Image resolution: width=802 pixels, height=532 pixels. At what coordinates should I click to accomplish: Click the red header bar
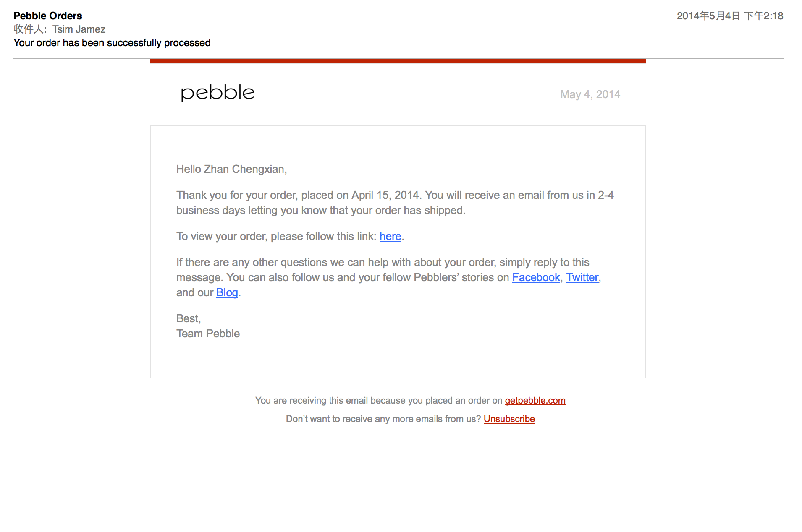click(x=398, y=61)
